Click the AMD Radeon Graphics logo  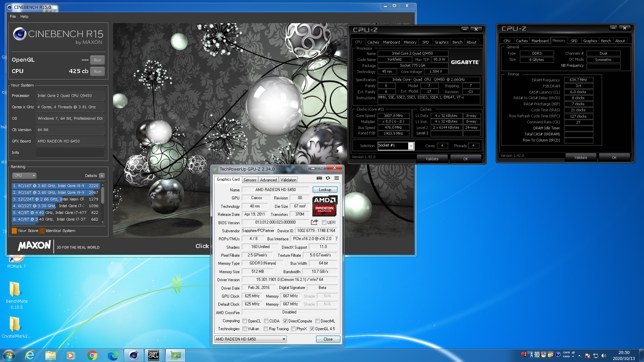pyautogui.click(x=324, y=206)
